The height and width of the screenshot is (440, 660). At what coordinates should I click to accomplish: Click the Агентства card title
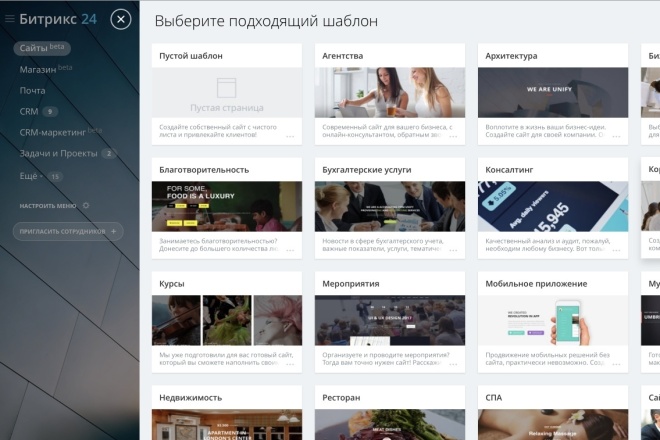pyautogui.click(x=343, y=56)
